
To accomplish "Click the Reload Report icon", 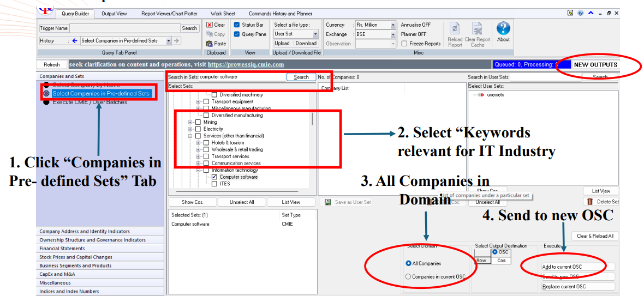I will (x=455, y=30).
